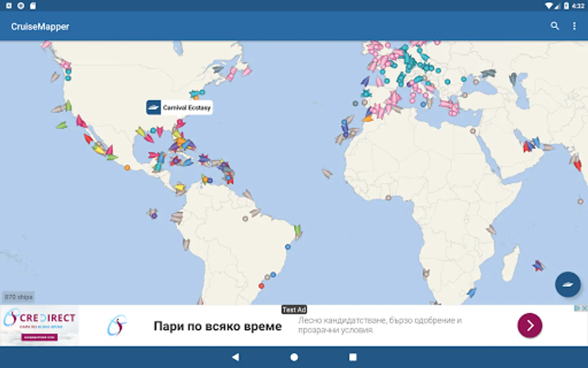Image resolution: width=588 pixels, height=368 pixels.
Task: Tap the Android back navigation button
Action: tap(236, 357)
